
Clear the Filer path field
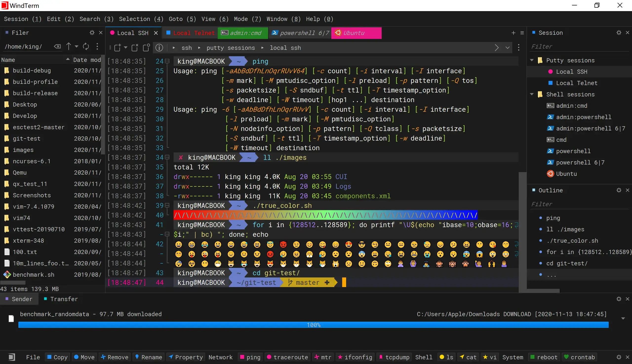(57, 46)
